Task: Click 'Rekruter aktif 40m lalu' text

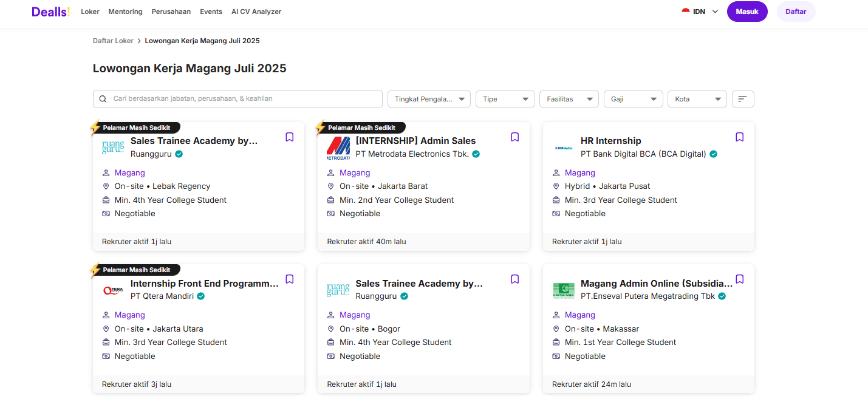Action: point(366,242)
